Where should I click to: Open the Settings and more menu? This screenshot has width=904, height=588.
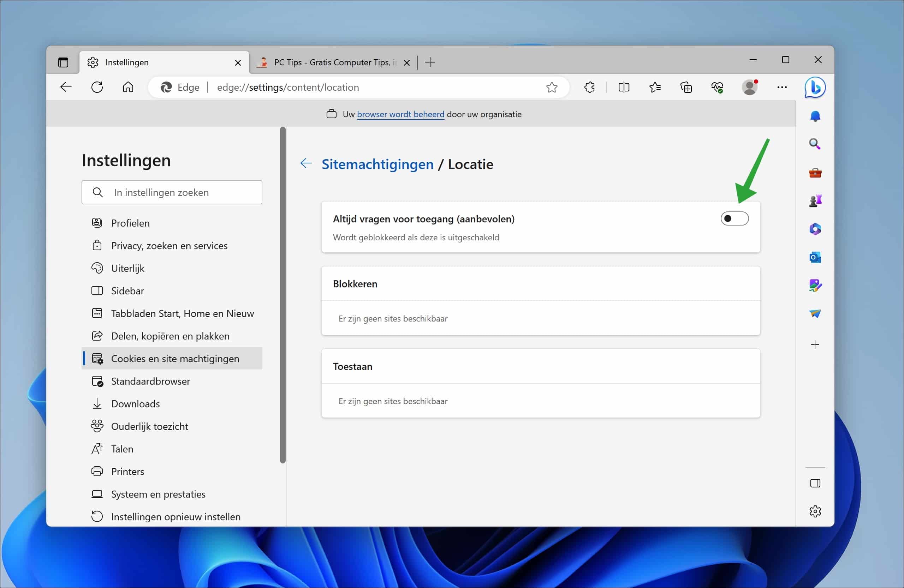[x=782, y=87]
